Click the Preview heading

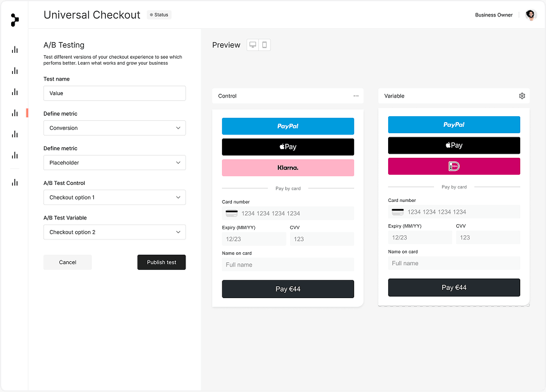pos(227,45)
